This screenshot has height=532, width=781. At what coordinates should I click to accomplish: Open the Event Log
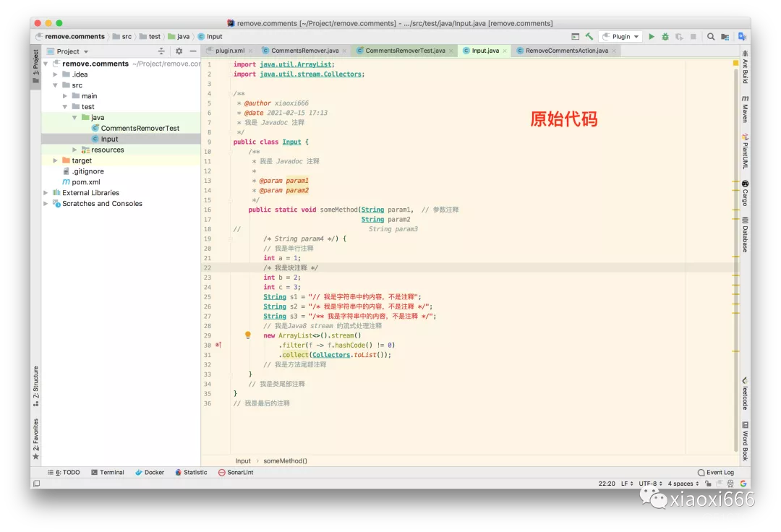[x=716, y=472]
